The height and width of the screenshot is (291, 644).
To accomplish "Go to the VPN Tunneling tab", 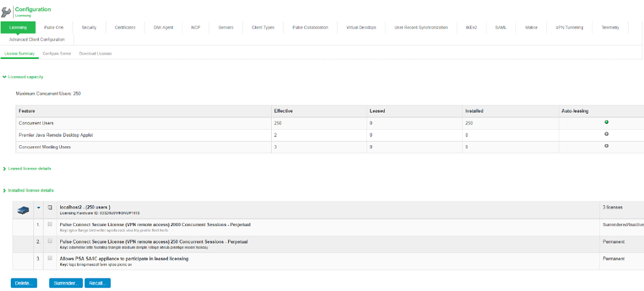I will 569,27.
